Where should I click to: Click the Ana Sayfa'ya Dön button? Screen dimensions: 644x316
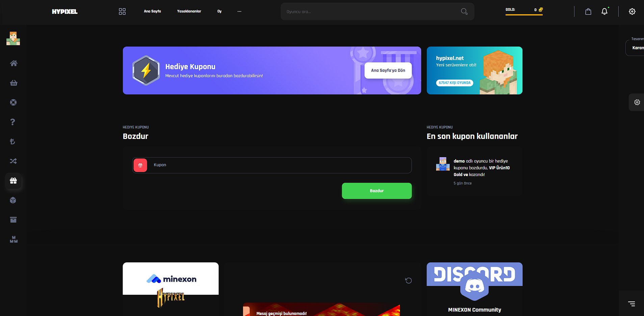[x=388, y=70]
